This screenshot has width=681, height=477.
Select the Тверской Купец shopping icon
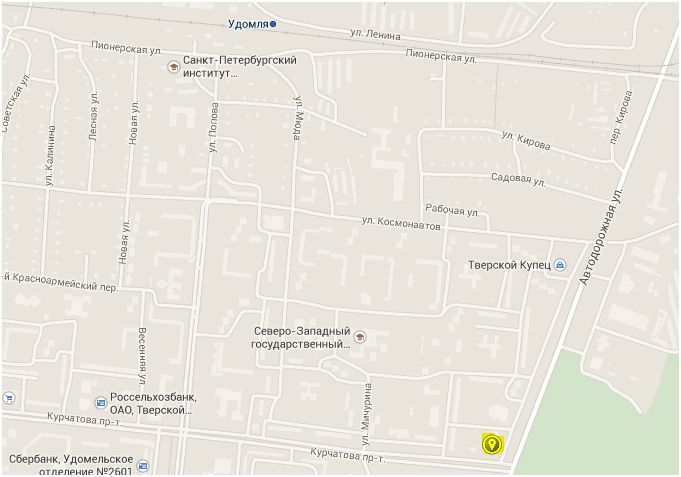pos(560,265)
